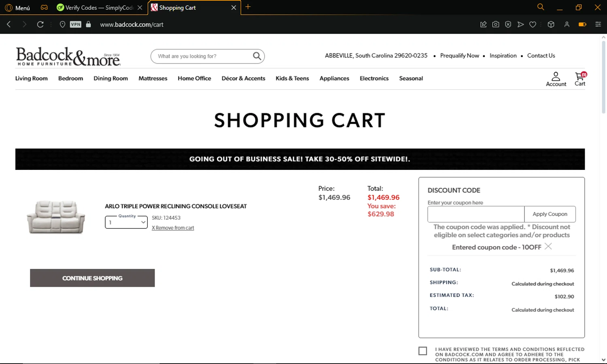Click the Apply Coupon button
Screen dimensions: 607x364
click(550, 214)
